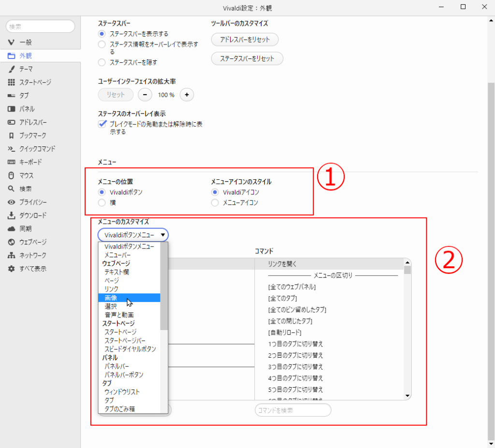
Task: Select メニューアイコン style radio button
Action: [215, 202]
